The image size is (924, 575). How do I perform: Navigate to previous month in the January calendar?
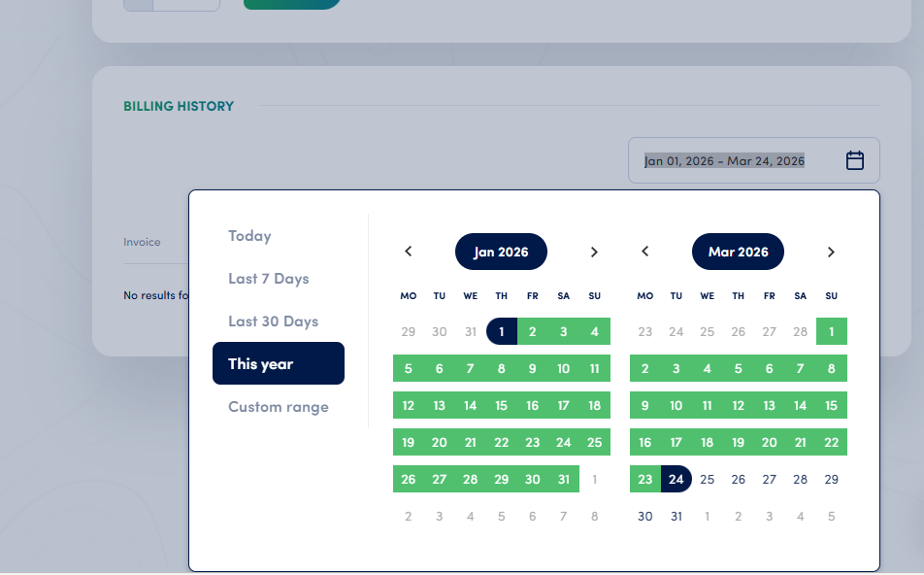coord(408,251)
